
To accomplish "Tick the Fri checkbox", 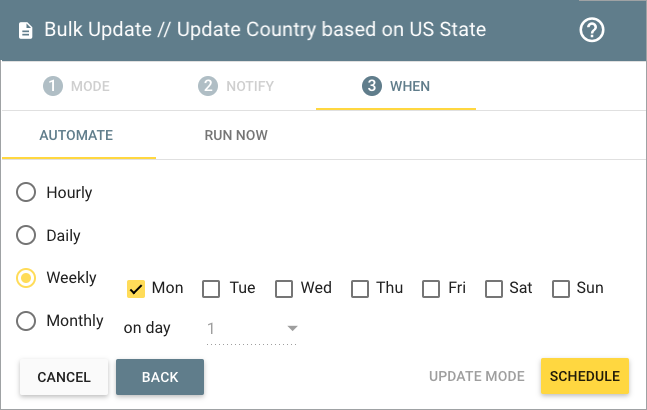I will tap(431, 289).
